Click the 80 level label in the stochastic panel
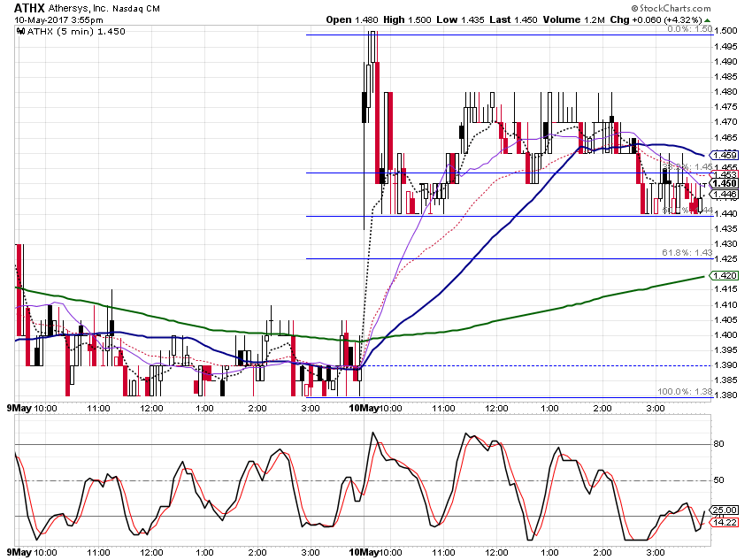Image resolution: width=752 pixels, height=560 pixels. tap(719, 444)
